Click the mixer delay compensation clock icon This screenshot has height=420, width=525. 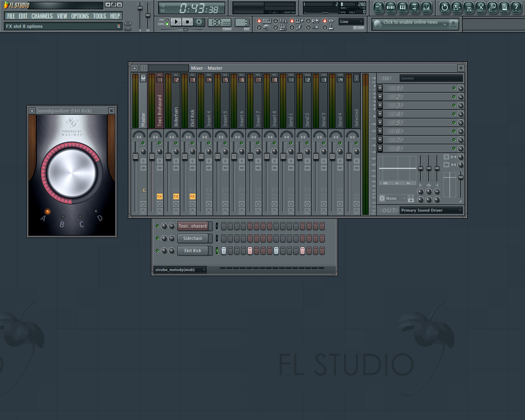[382, 199]
